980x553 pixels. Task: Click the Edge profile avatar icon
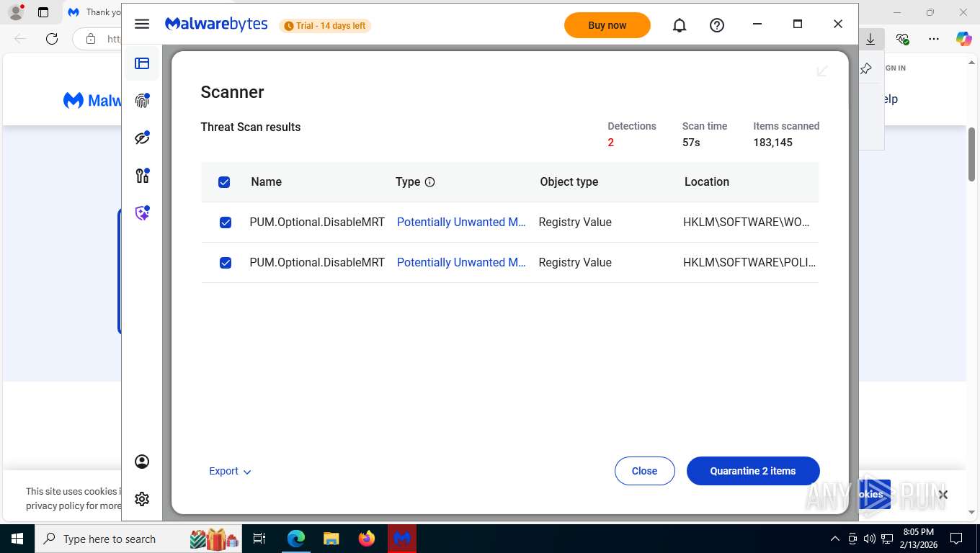[x=16, y=12]
